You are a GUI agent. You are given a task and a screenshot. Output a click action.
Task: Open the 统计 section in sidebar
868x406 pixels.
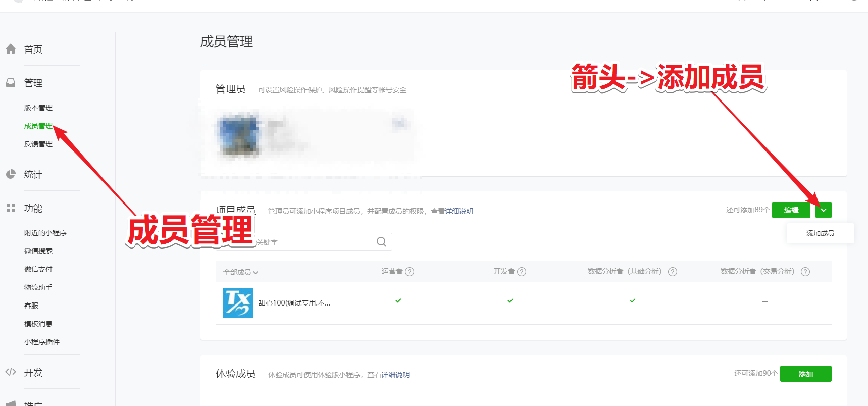pos(33,174)
